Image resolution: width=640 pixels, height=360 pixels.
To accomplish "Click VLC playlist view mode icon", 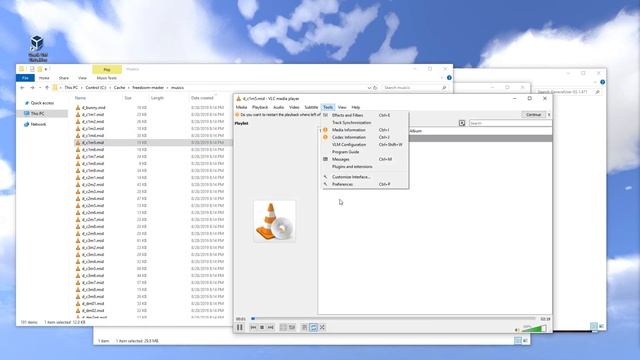I will point(462,123).
